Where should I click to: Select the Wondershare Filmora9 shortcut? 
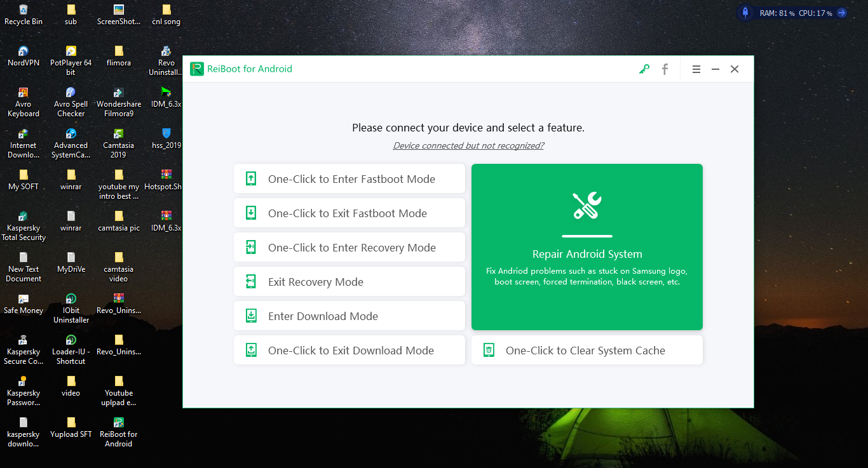(119, 102)
